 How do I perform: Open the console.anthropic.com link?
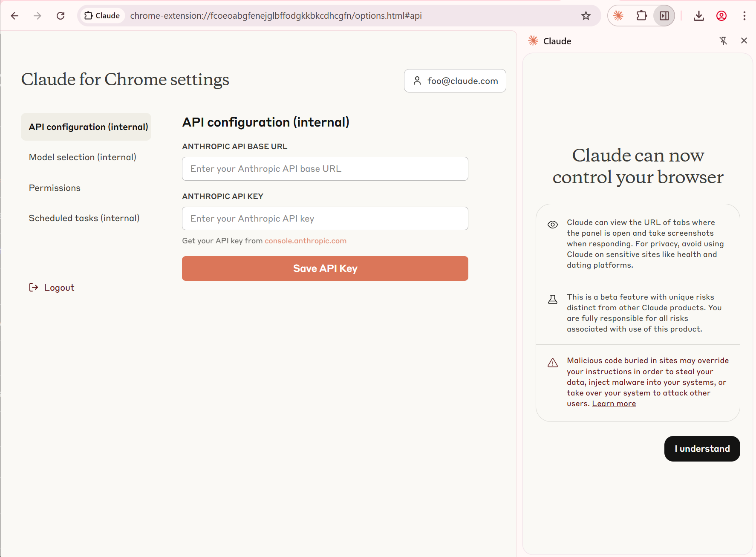click(x=306, y=241)
